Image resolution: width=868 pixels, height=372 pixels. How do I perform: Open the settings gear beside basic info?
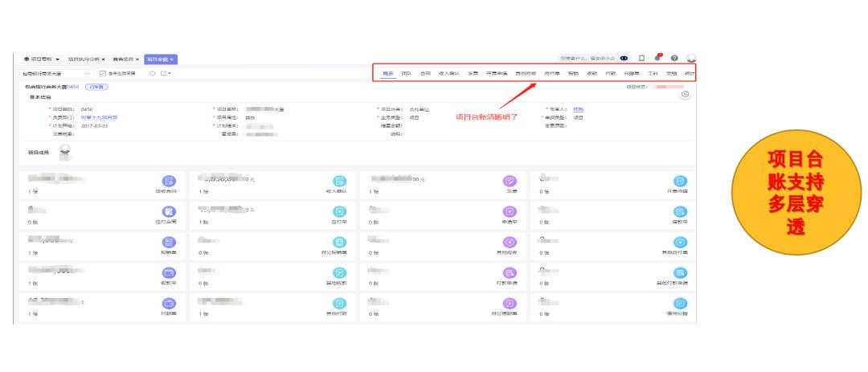pyautogui.click(x=685, y=95)
